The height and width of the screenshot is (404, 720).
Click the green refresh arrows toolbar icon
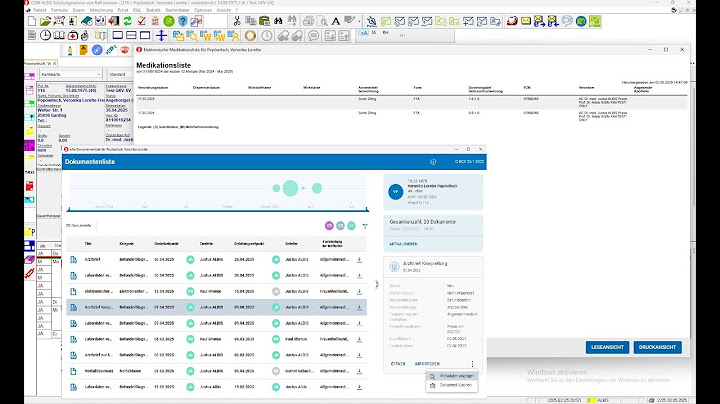tap(128, 21)
